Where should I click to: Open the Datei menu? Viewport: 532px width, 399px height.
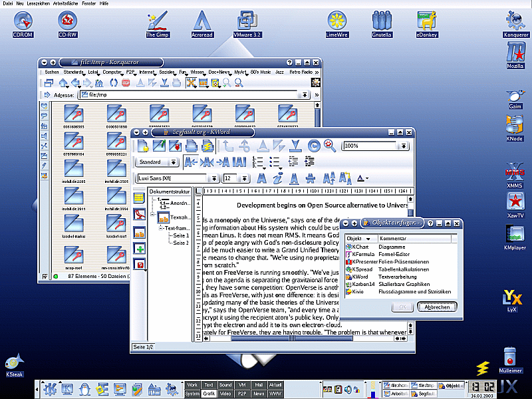click(x=7, y=3)
